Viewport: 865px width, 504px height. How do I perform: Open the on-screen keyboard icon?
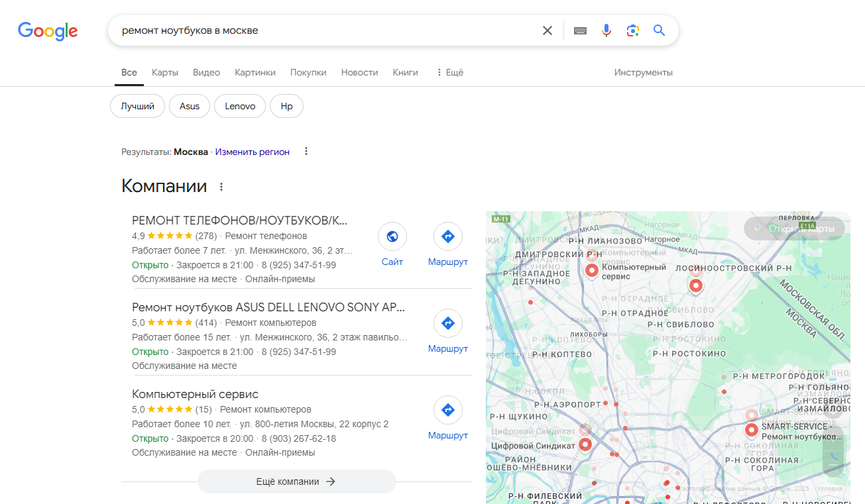click(580, 30)
